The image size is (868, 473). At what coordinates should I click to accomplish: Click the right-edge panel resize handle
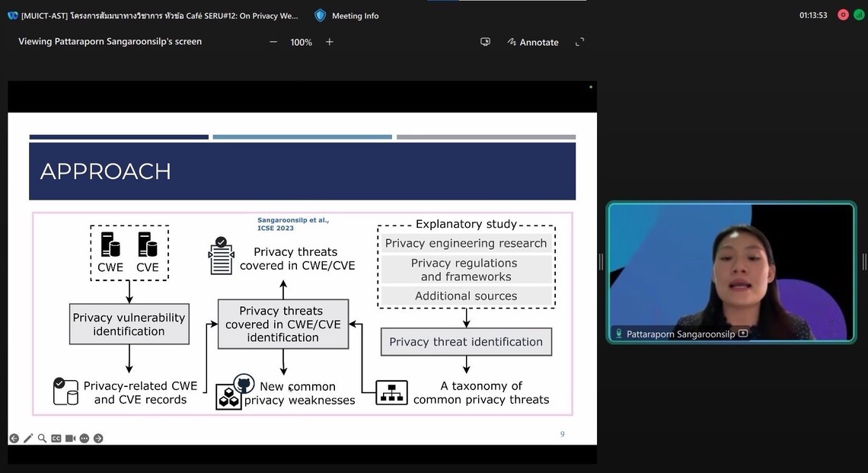click(x=864, y=261)
